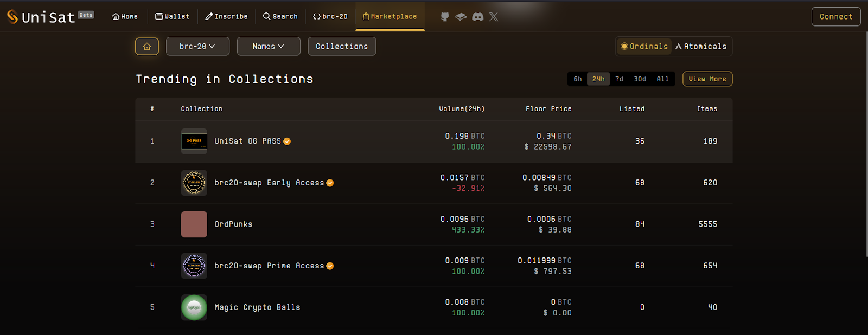The image size is (868, 335).
Task: Select the 7d time range
Action: [620, 79]
